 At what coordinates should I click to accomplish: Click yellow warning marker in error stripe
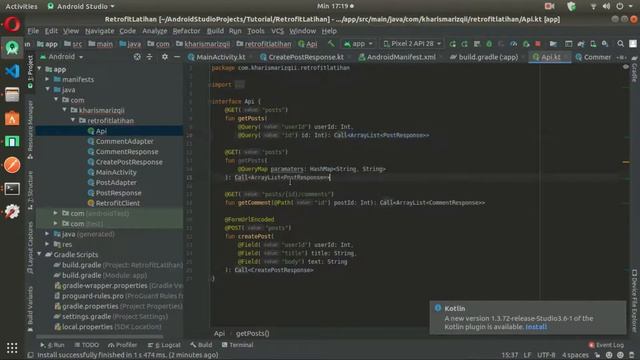point(626,162)
